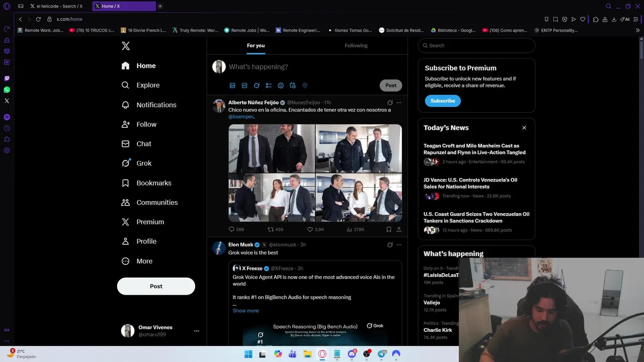Open the more options dots on Elon Musk's post
Viewport: 644px width, 362px height.
coord(399,245)
